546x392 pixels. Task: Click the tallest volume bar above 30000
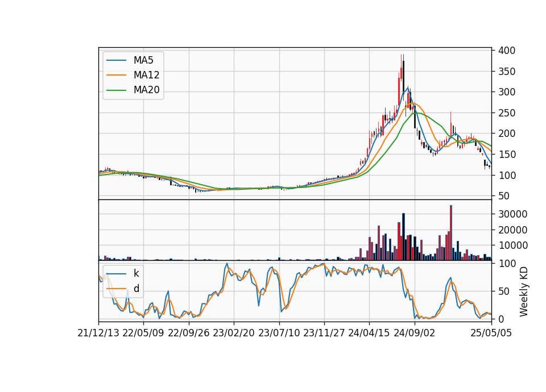[x=451, y=233]
